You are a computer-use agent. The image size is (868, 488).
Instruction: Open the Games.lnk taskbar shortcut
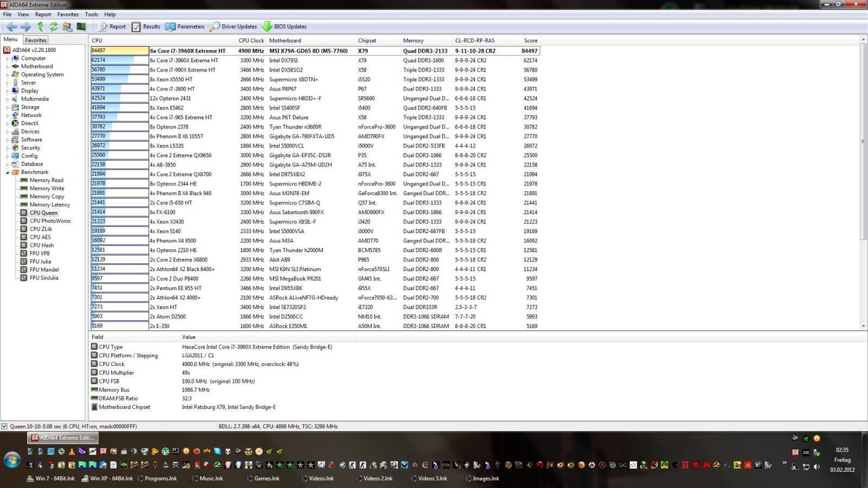click(263, 478)
